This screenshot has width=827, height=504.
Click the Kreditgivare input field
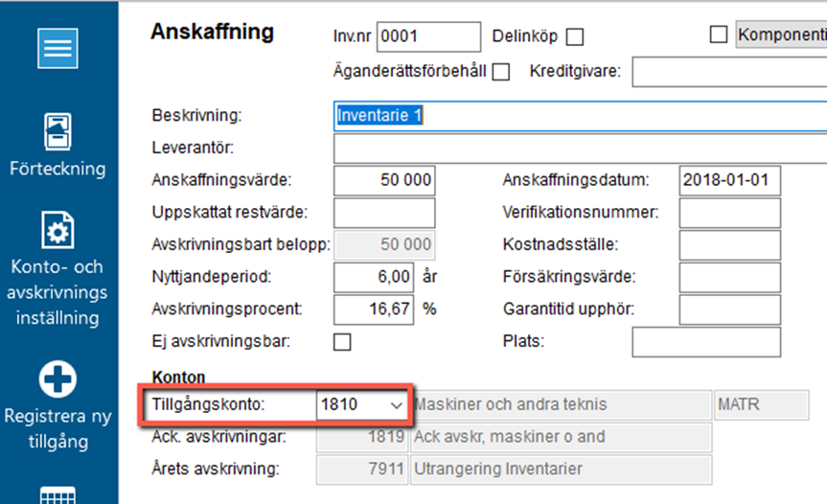729,72
